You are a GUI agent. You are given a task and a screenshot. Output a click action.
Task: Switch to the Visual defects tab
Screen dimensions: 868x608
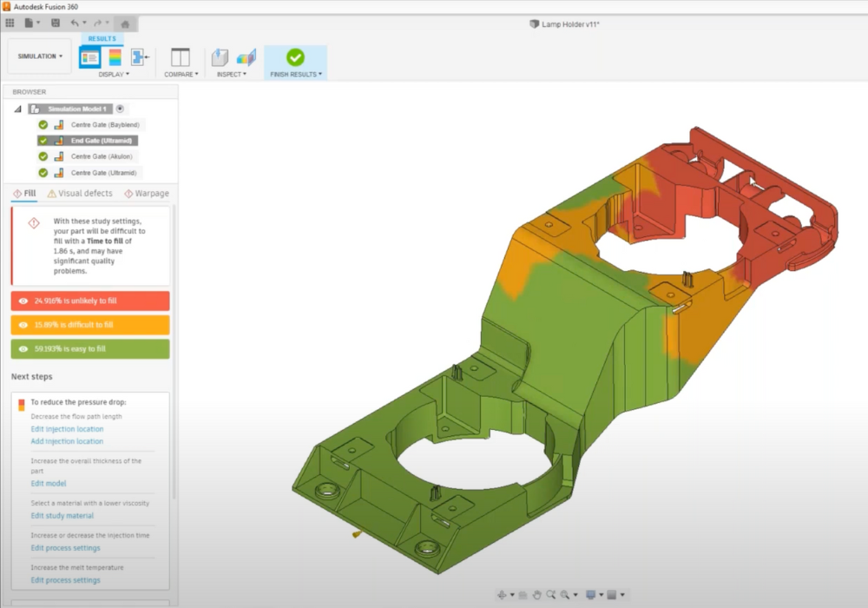click(80, 193)
